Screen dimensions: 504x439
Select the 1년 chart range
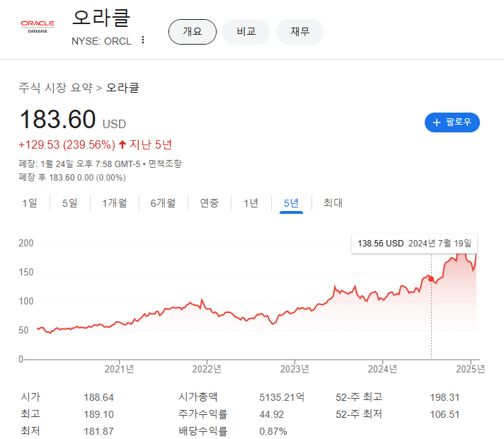pyautogui.click(x=251, y=203)
